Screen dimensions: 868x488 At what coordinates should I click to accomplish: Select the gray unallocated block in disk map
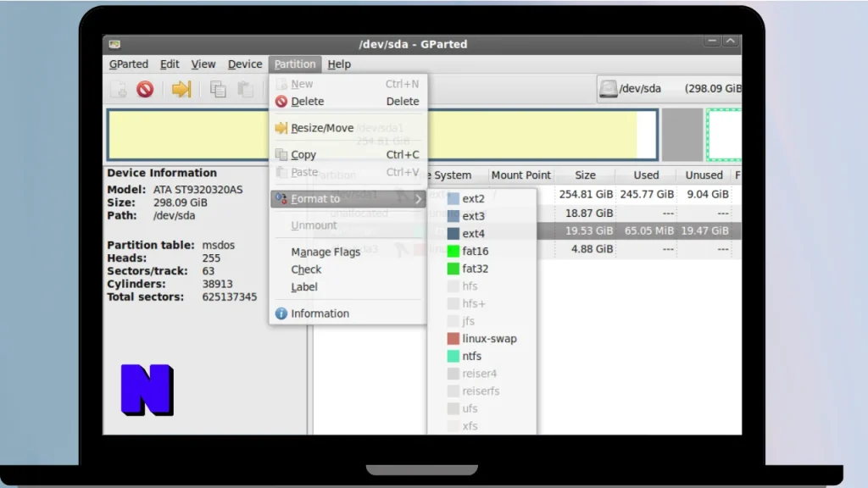tap(682, 135)
